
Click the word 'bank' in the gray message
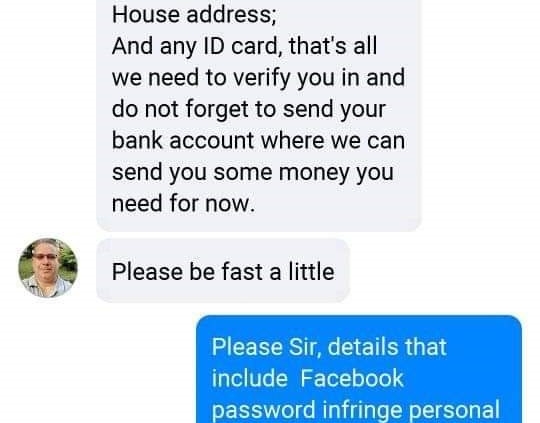137,141
